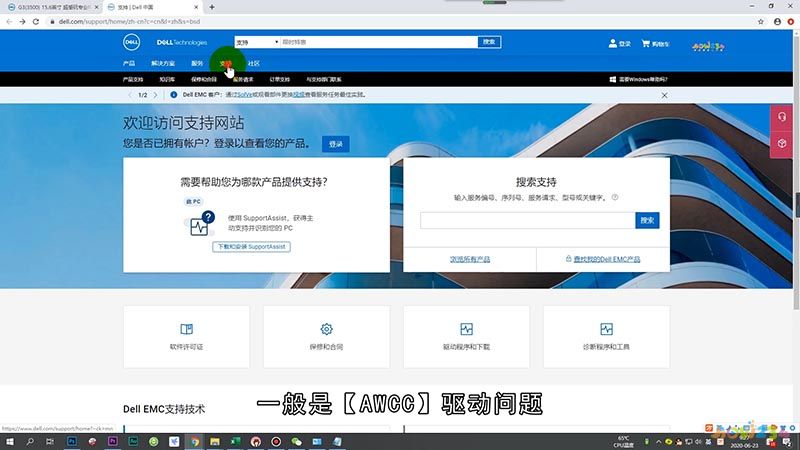The image size is (800, 450).
Task: Bookmark this page with the star icon
Action: pyautogui.click(x=761, y=21)
